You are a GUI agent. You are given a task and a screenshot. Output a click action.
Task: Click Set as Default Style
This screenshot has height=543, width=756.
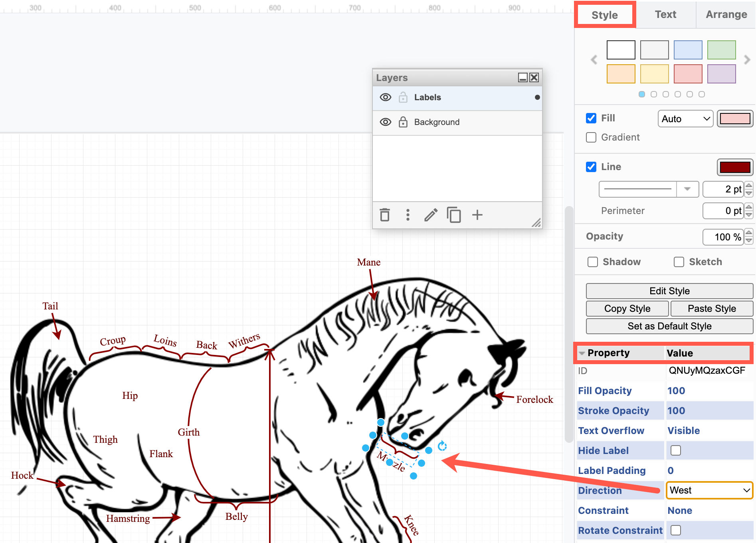tap(669, 326)
